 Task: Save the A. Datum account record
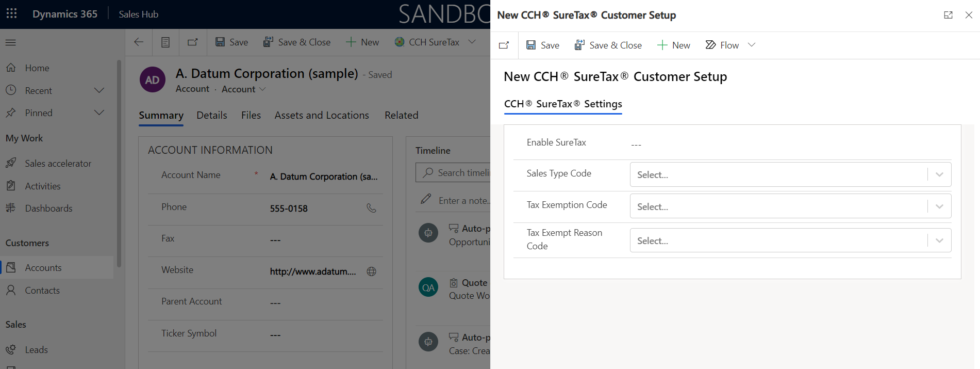click(232, 42)
